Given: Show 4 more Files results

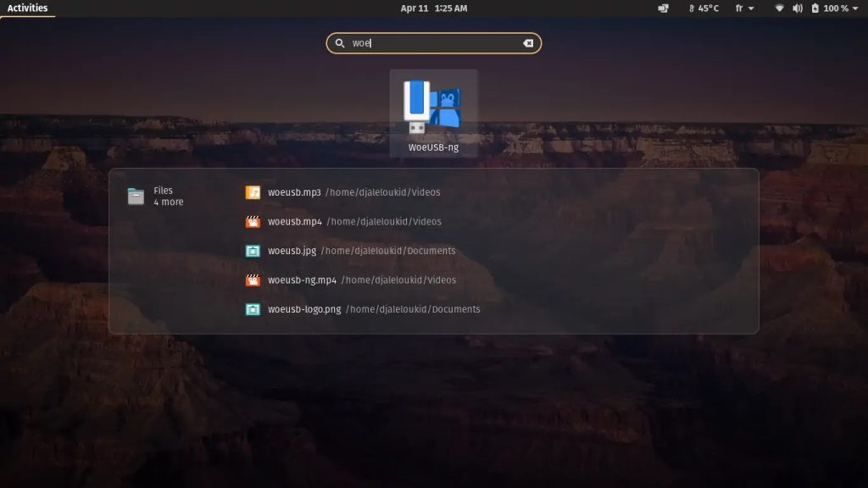Looking at the screenshot, I should [168, 202].
